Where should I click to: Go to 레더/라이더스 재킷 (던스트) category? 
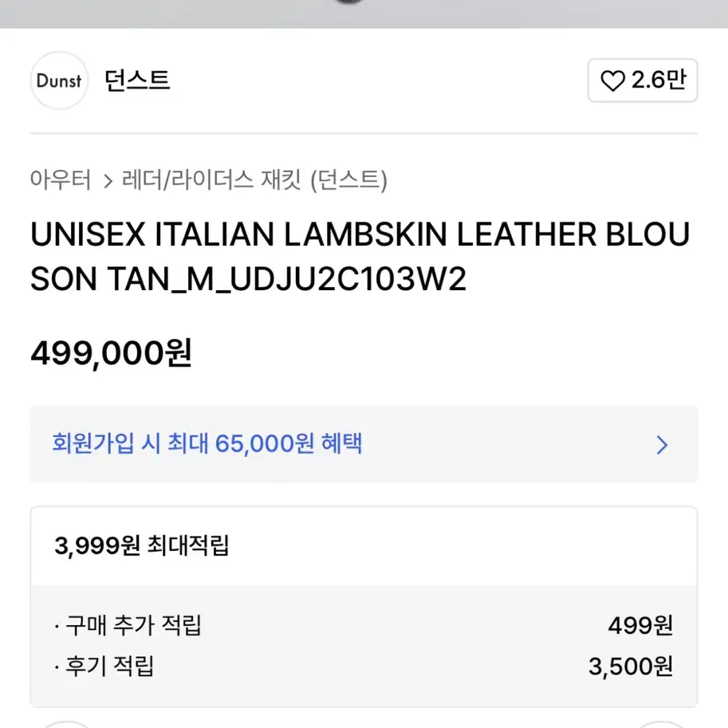tap(254, 179)
